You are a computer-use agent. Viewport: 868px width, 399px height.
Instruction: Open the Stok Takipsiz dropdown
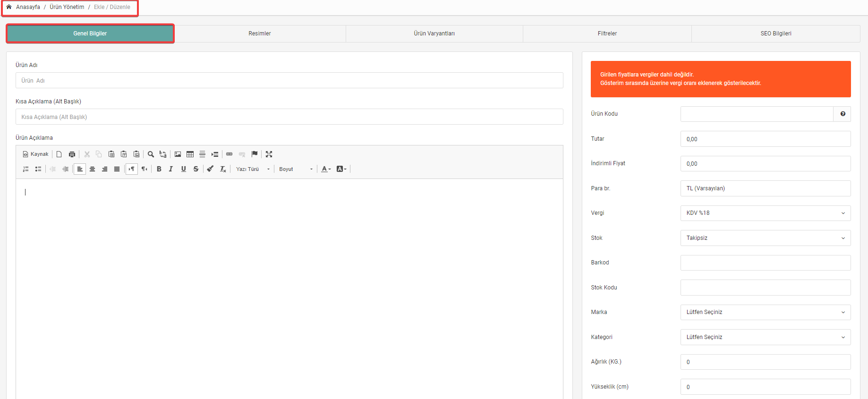(x=766, y=238)
